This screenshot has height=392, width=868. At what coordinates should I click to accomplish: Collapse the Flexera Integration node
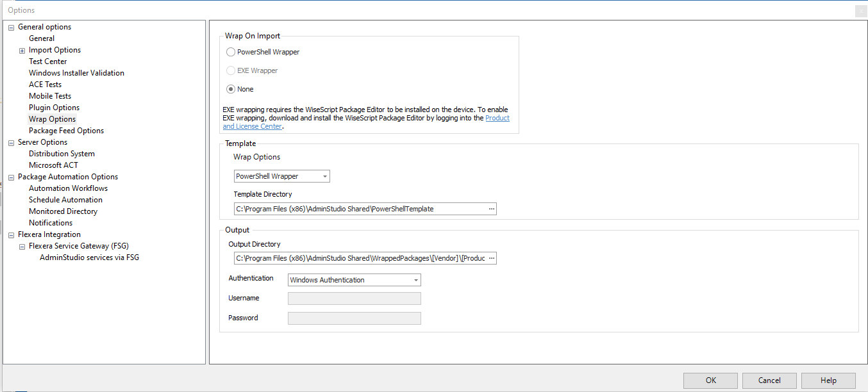tap(10, 234)
